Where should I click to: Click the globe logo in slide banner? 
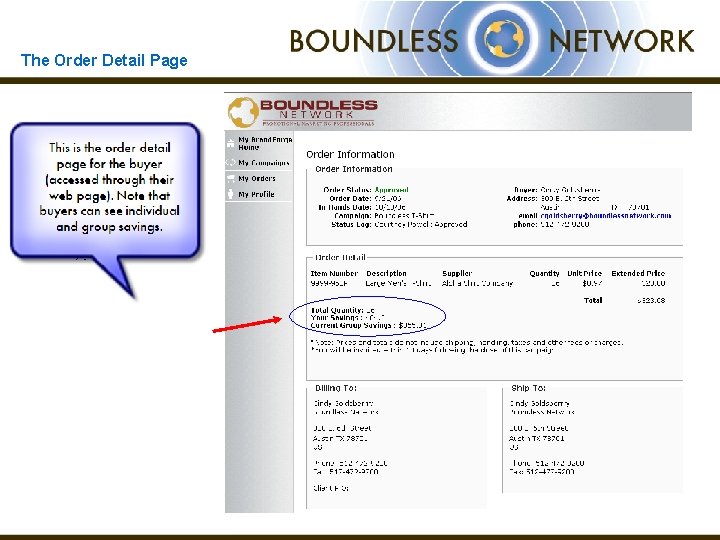pos(504,39)
